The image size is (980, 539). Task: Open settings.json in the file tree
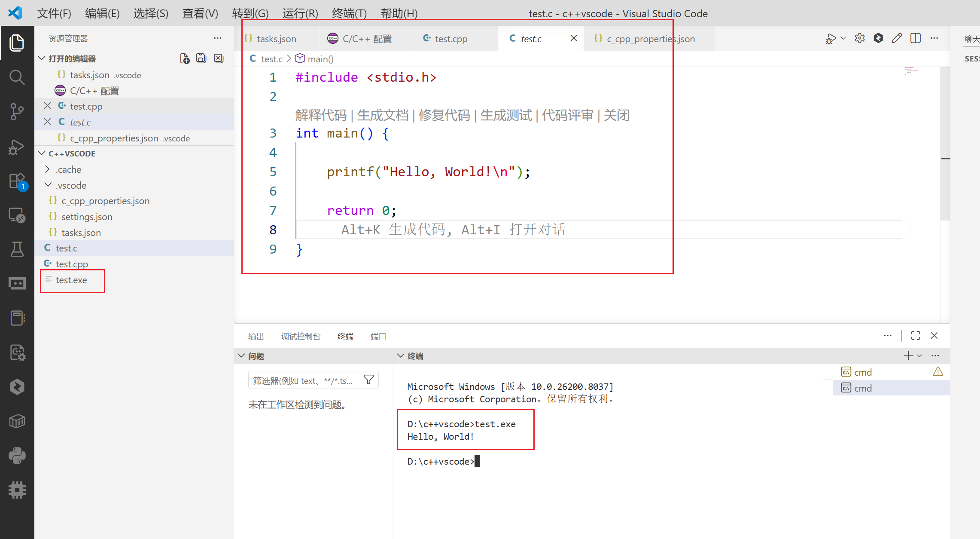87,217
